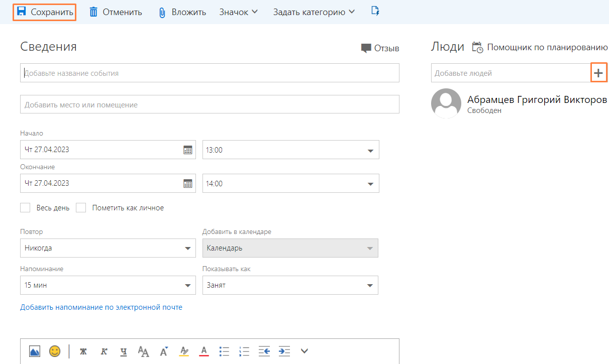Image resolution: width=609 pixels, height=364 pixels.
Task: Open the emoji picker smiley icon
Action: (55, 351)
